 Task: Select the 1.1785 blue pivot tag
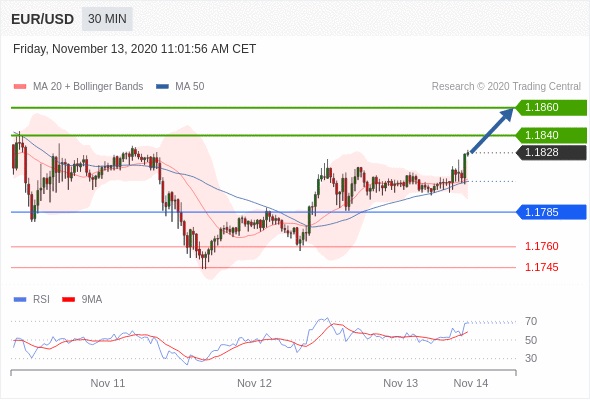[x=551, y=212]
